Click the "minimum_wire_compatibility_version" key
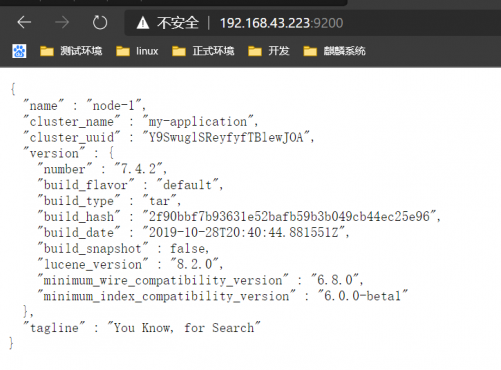Image resolution: width=501 pixels, height=370 pixels. click(x=163, y=280)
